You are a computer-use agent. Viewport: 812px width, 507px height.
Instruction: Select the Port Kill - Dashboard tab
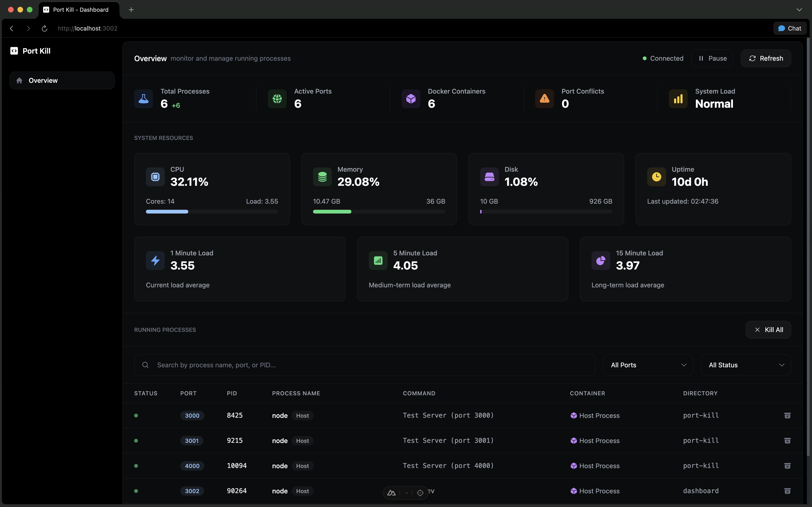[79, 10]
